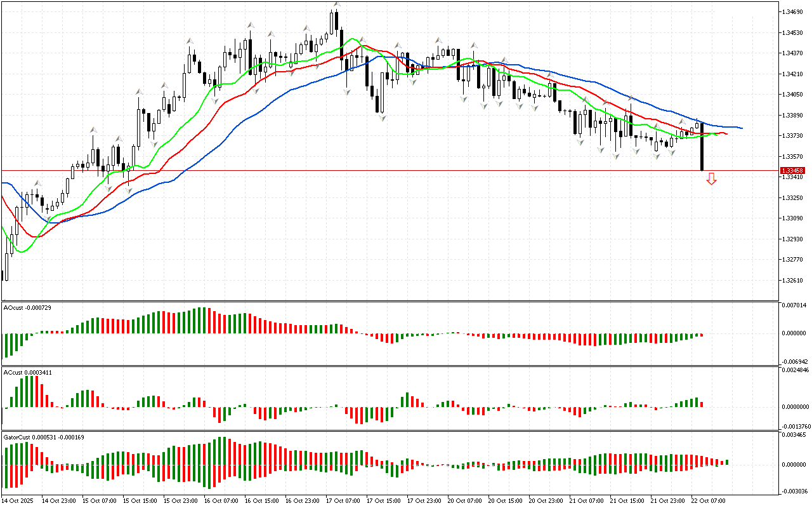The width and height of the screenshot is (812, 508).
Task: Click the 0.0024846 AC scale value
Action: click(795, 369)
